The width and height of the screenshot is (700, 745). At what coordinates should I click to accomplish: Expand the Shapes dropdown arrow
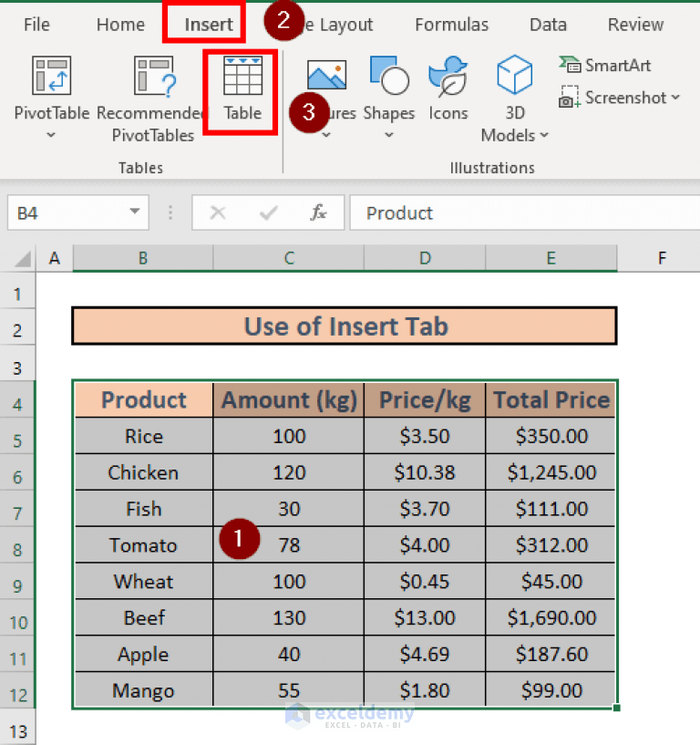click(x=389, y=135)
